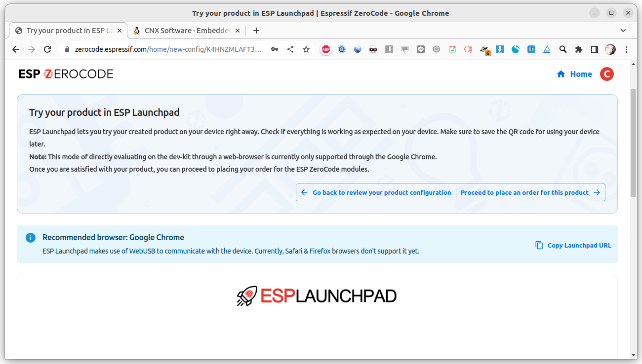Open the password manager key icon
This screenshot has height=364, width=642.
click(x=275, y=49)
